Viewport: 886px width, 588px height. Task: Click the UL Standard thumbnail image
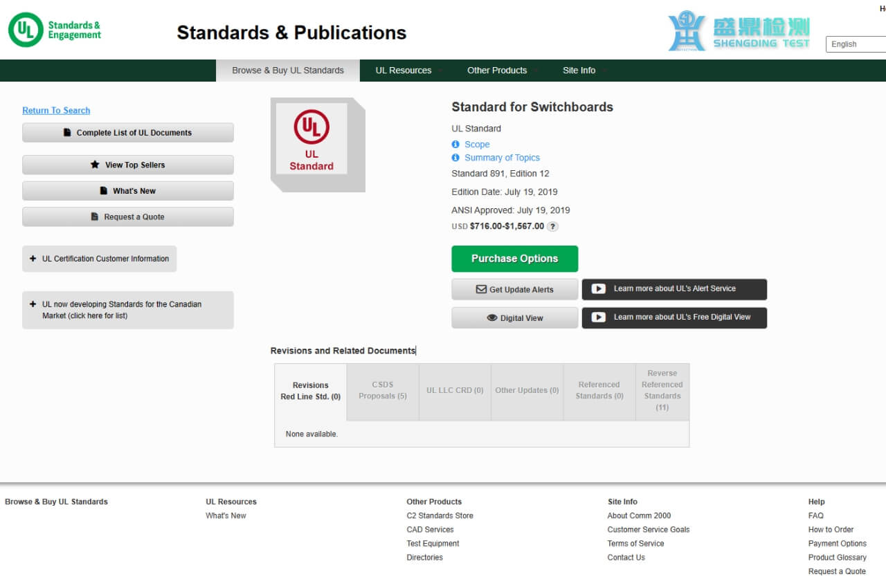[x=312, y=139]
